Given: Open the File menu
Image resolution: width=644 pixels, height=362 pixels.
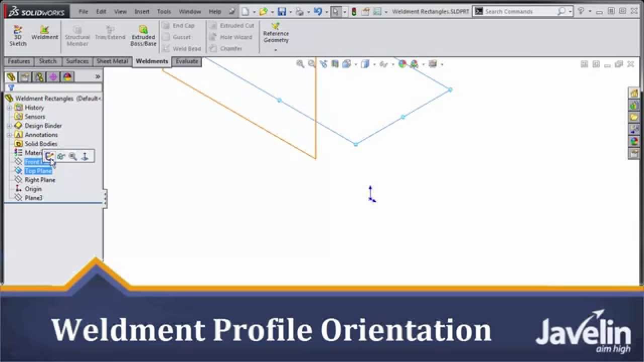Looking at the screenshot, I should pos(83,12).
